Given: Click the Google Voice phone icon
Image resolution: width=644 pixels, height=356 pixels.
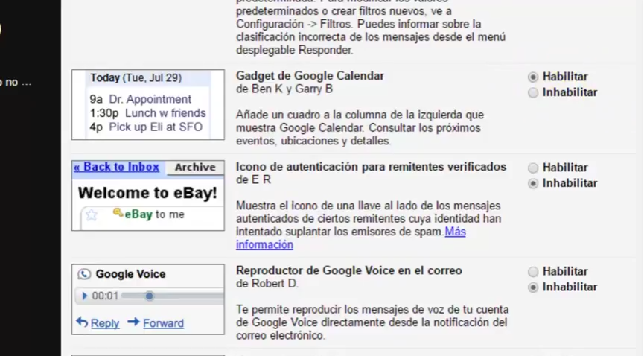Looking at the screenshot, I should point(84,274).
